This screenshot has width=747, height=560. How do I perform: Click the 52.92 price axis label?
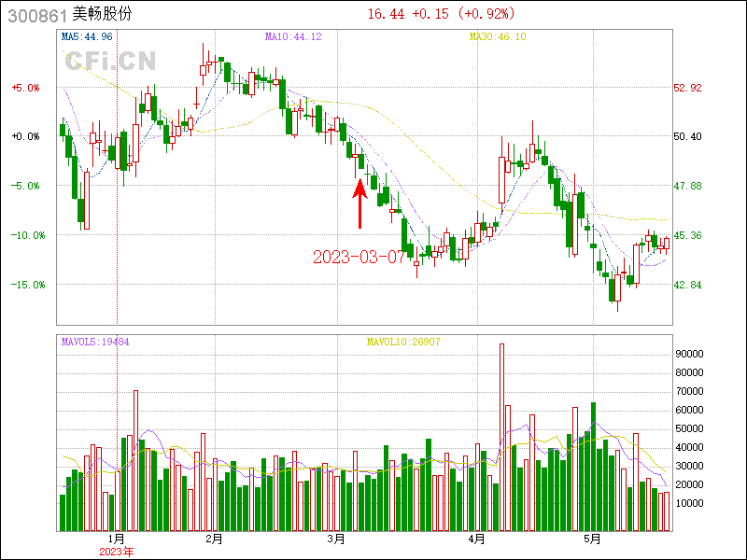(x=688, y=88)
